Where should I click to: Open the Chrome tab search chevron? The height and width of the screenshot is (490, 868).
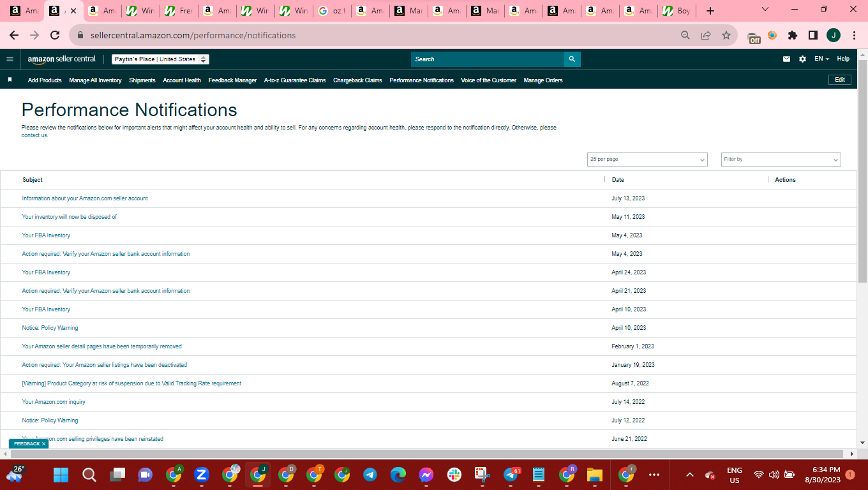(x=765, y=10)
